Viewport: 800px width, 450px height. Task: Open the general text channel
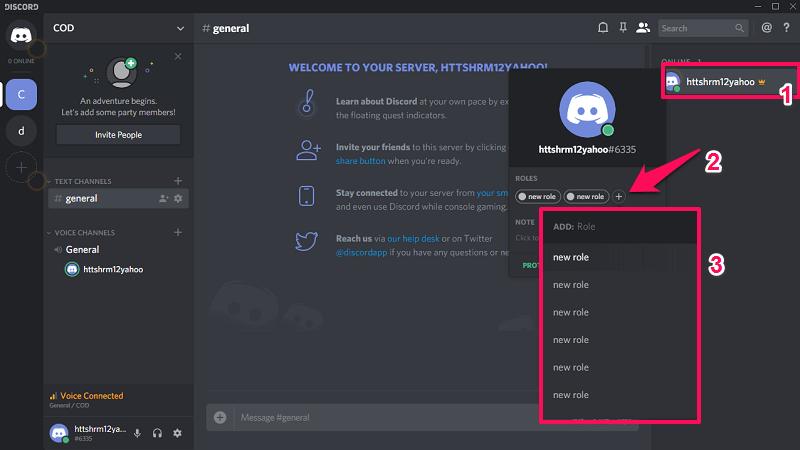click(x=118, y=198)
